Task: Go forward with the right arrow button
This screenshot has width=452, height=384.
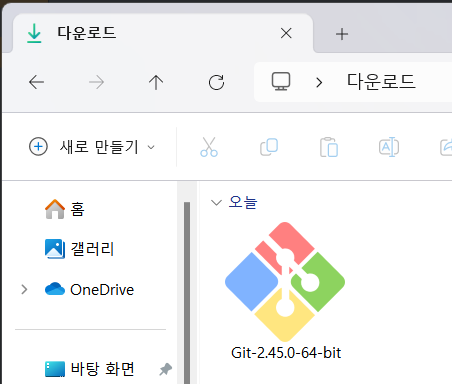Action: (96, 82)
